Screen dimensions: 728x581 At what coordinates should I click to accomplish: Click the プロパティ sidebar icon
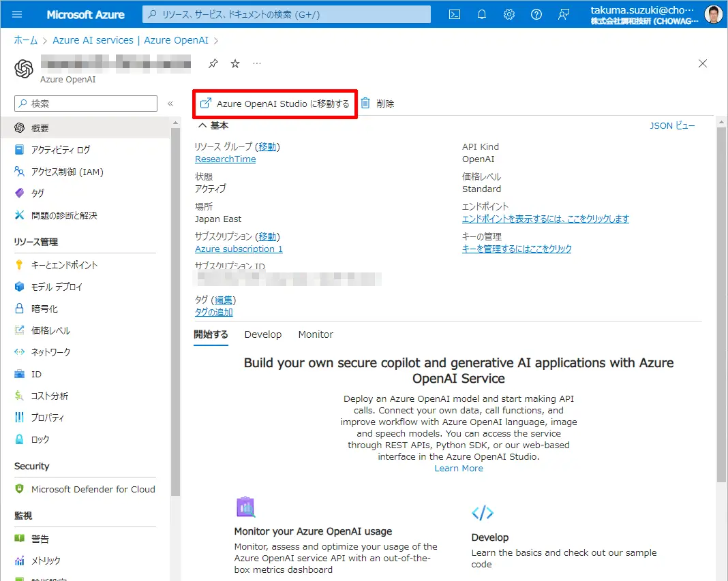click(x=19, y=417)
